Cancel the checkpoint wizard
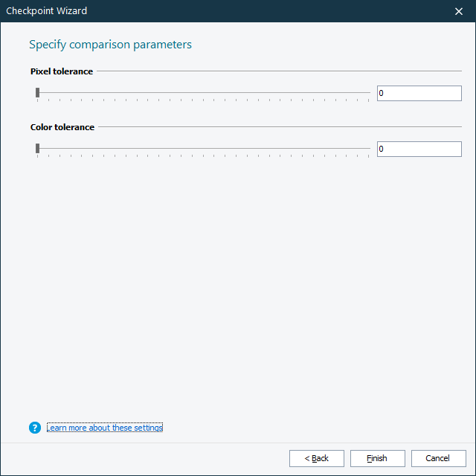This screenshot has height=476, width=476. [x=438, y=458]
